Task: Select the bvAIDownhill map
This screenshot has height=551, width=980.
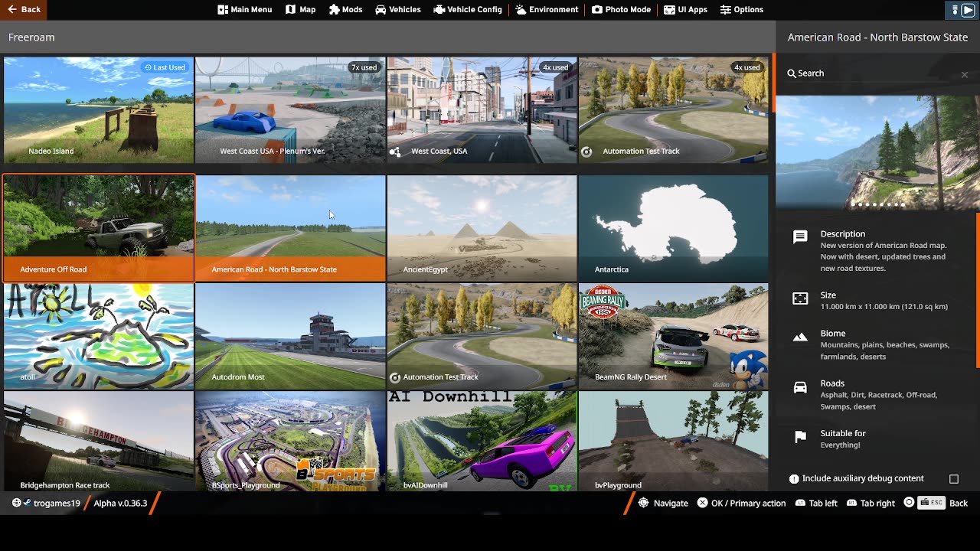Action: point(482,442)
